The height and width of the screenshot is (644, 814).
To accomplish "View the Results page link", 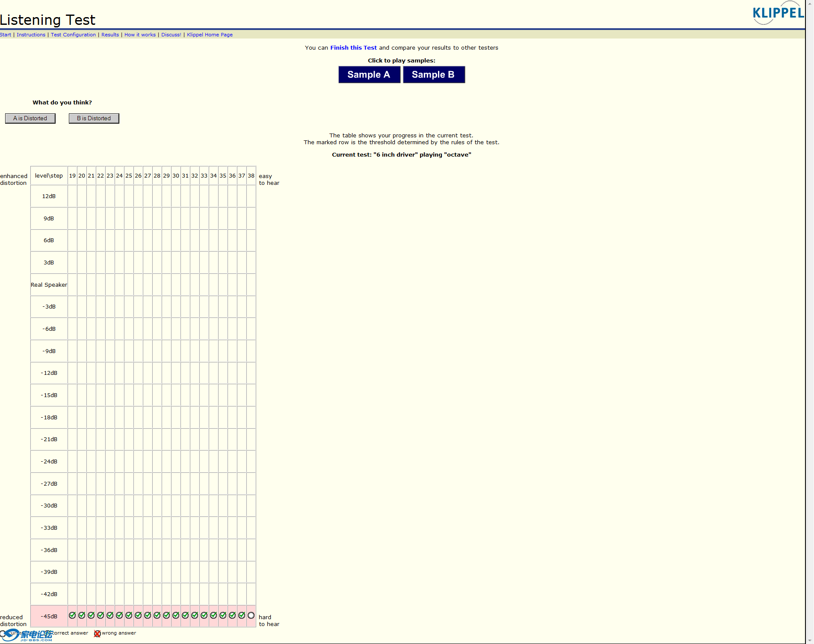I will [x=110, y=35].
